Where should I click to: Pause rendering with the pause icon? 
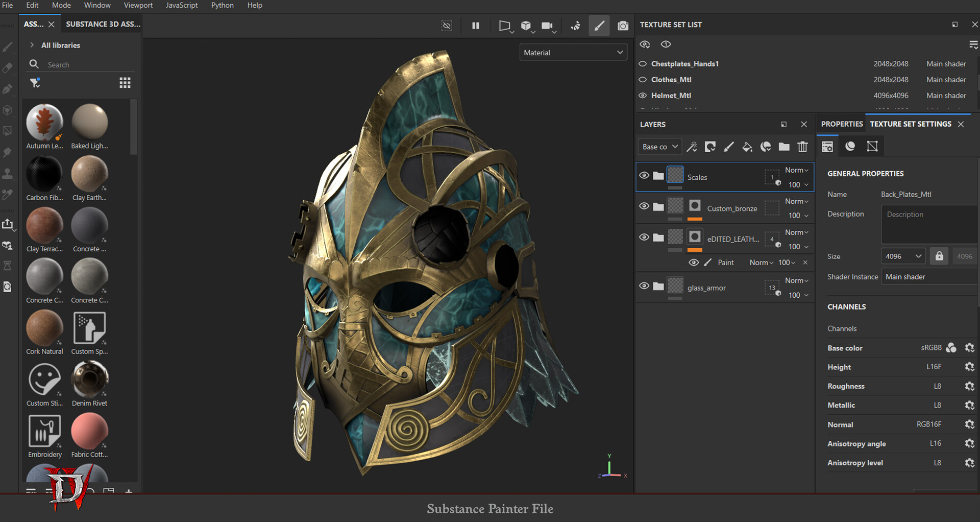tap(476, 26)
